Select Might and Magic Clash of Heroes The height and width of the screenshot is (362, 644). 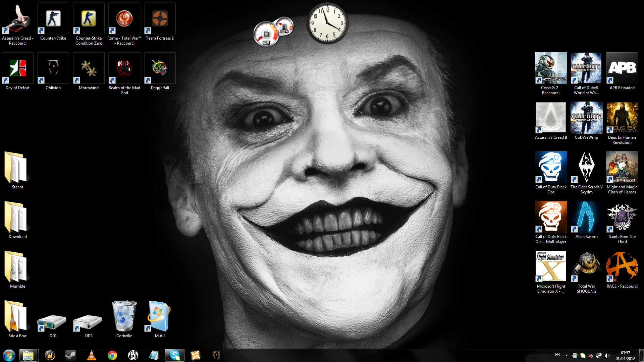622,173
